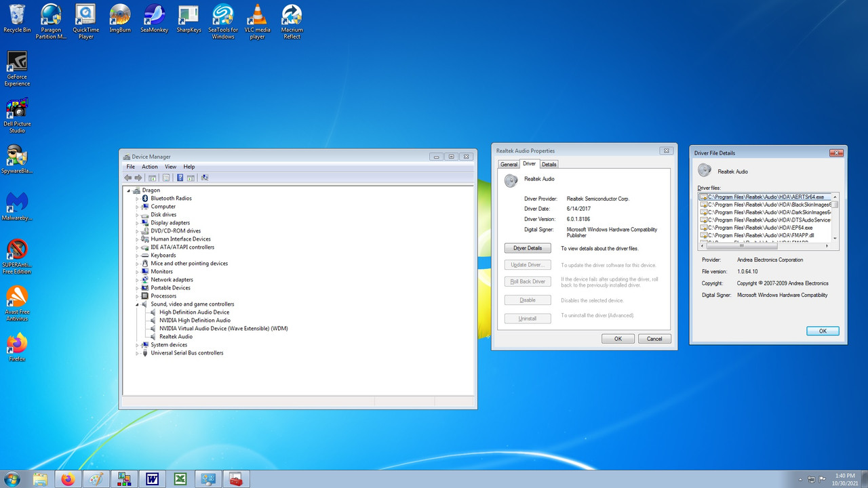
Task: Collapse Sound, video and game controllers
Action: [137, 304]
